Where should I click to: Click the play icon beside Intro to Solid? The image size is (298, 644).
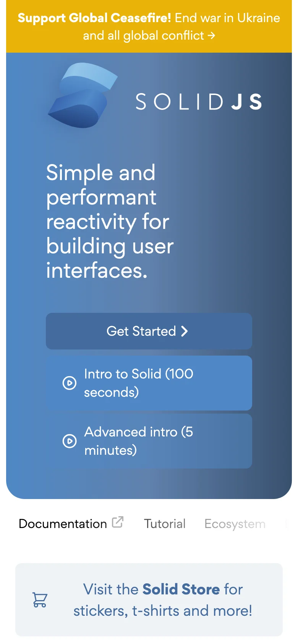coord(69,383)
